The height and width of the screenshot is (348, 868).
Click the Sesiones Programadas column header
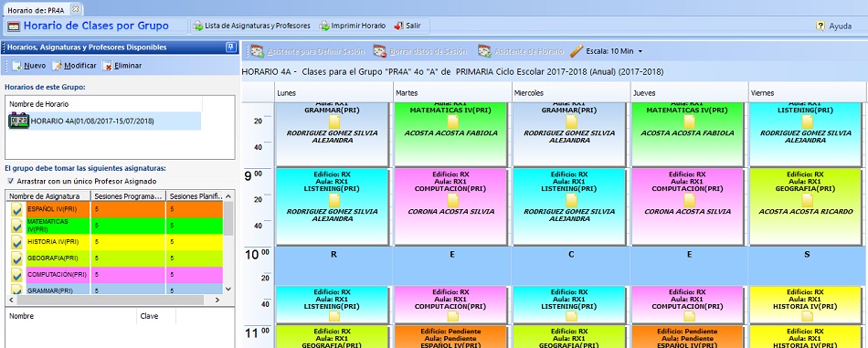(x=129, y=195)
